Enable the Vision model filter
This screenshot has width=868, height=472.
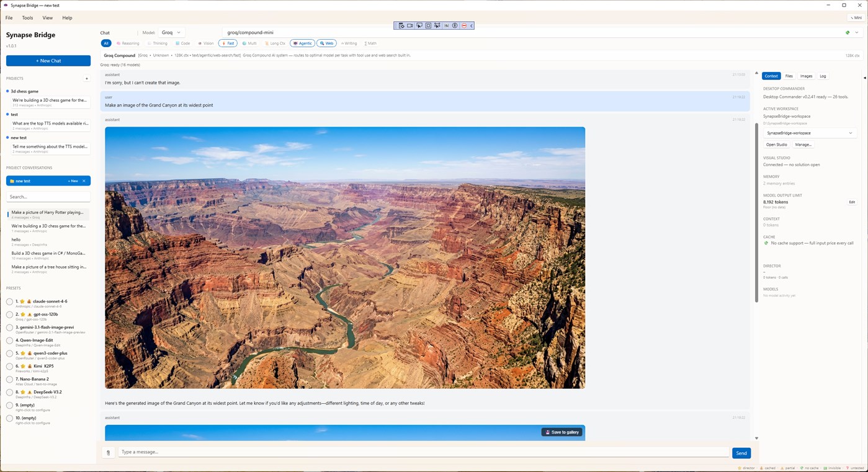205,43
